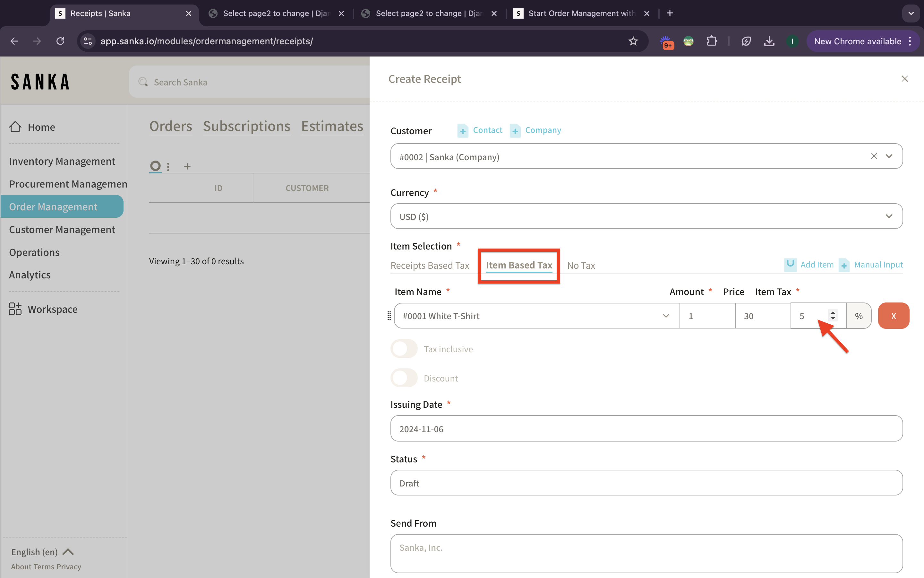Switch to the Estimates tab
This screenshot has width=924, height=578.
[x=332, y=126]
